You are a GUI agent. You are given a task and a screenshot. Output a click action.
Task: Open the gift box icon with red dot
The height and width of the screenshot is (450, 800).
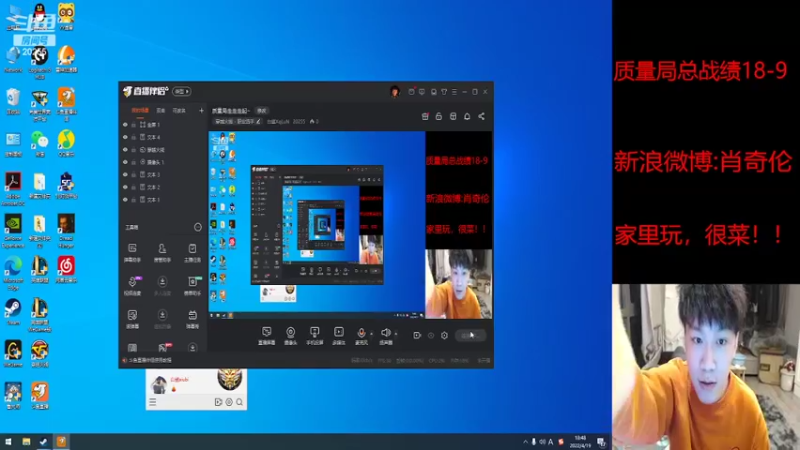pyautogui.click(x=424, y=116)
